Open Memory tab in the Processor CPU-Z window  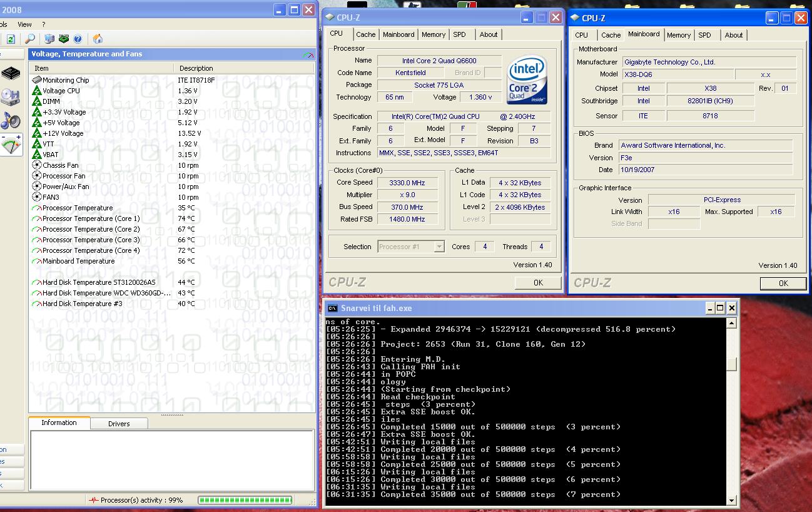point(434,35)
